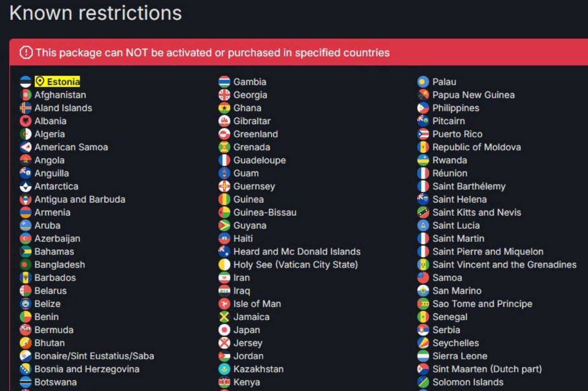Click the Known restrictions heading
Image resolution: width=588 pixels, height=391 pixels.
point(96,13)
